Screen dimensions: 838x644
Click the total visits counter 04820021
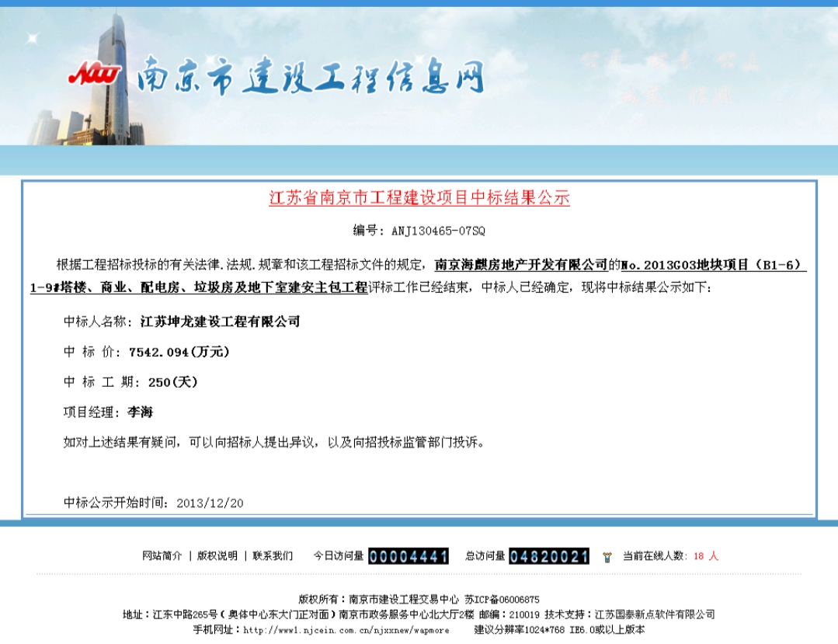pyautogui.click(x=549, y=556)
